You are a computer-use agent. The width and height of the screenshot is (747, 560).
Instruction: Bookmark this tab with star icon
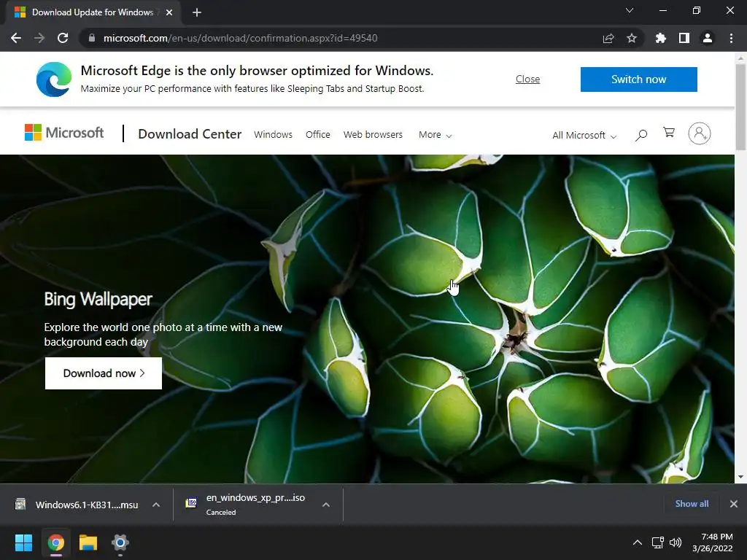pos(632,38)
